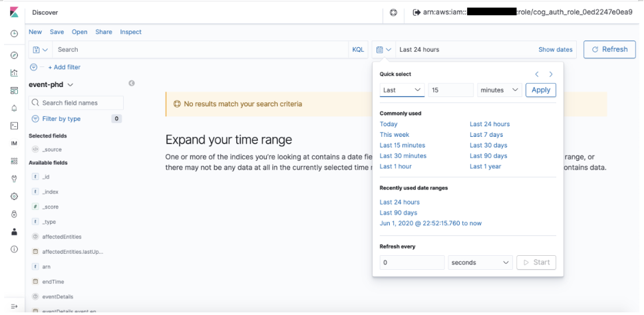The height and width of the screenshot is (315, 644).
Task: Click Search field names input
Action: 76,103
